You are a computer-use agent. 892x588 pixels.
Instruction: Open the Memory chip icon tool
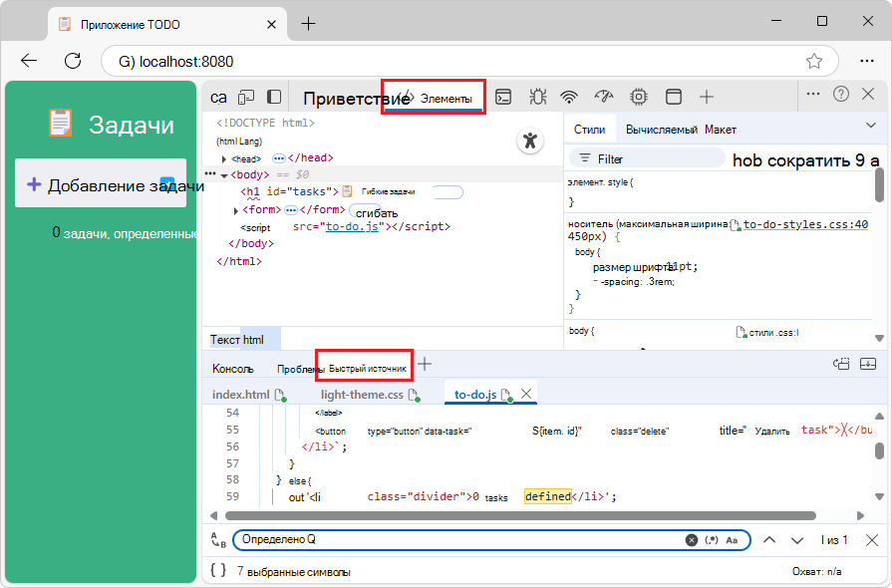638,97
